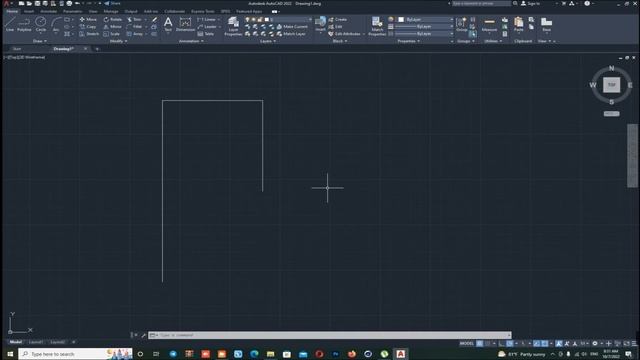Click Make Current layer button
The width and height of the screenshot is (640, 360).
tap(292, 27)
